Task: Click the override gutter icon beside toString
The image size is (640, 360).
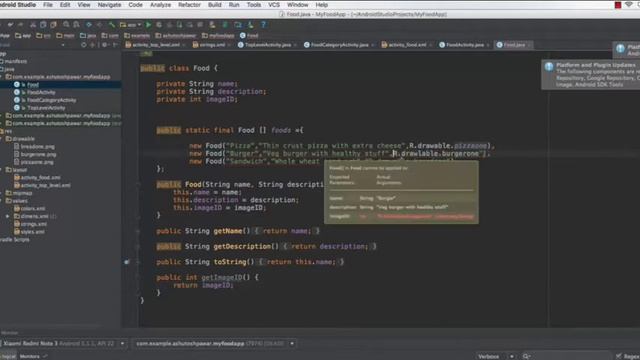Action: pyautogui.click(x=127, y=262)
